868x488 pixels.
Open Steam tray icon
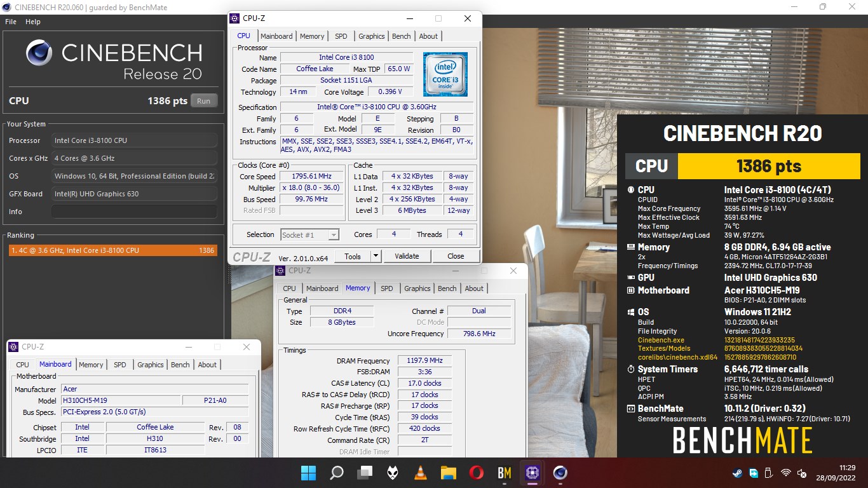[x=737, y=473]
